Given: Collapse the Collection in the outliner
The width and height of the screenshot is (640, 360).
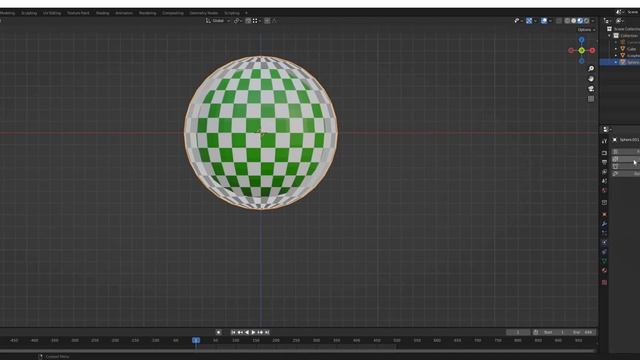Looking at the screenshot, I should (x=609, y=36).
